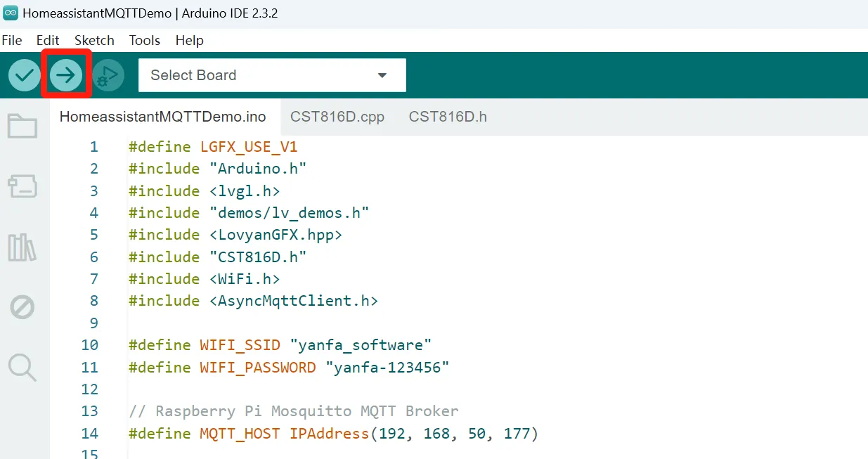Open the Edit menu
868x459 pixels.
pos(48,40)
